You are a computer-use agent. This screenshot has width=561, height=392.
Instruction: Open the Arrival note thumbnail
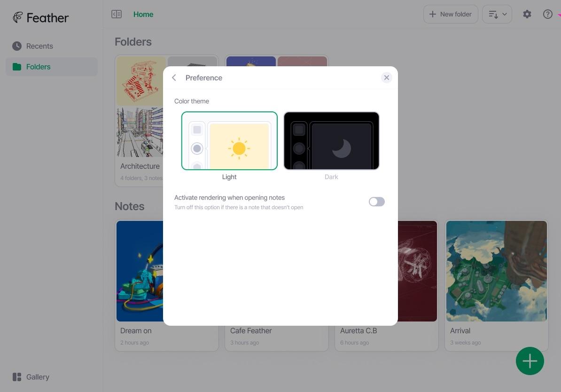[x=496, y=271]
